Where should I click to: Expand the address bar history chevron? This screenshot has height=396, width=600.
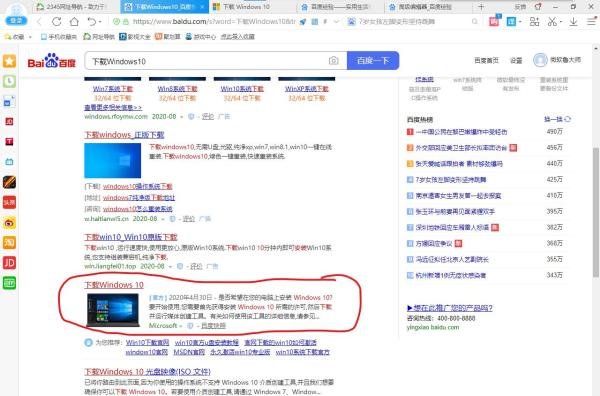click(x=336, y=22)
